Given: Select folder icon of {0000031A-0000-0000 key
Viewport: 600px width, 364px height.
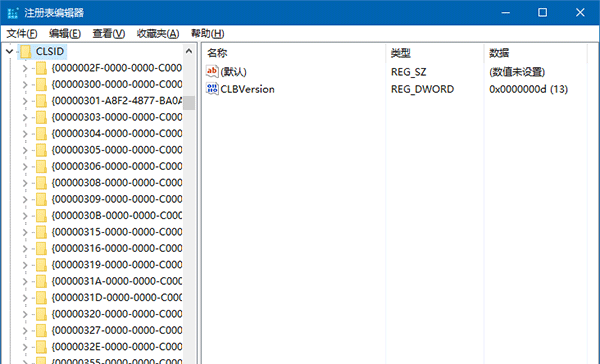Looking at the screenshot, I should pos(41,281).
